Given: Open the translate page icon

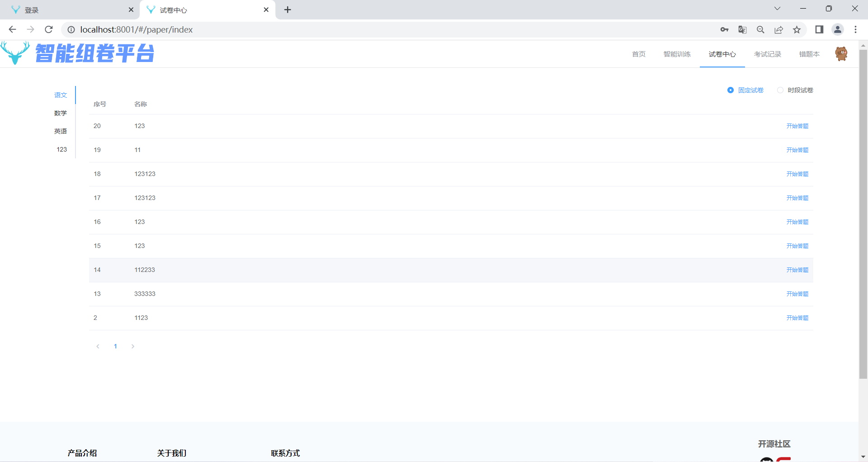Looking at the screenshot, I should (x=742, y=29).
